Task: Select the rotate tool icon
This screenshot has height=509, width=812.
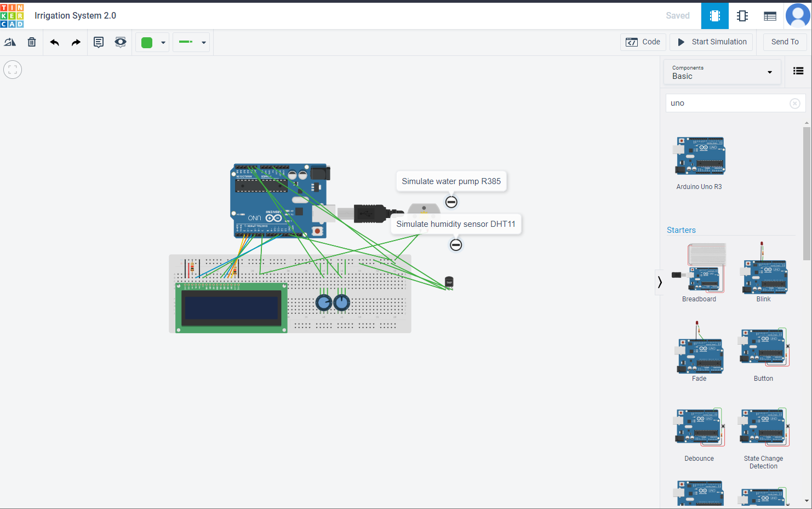Action: [x=10, y=42]
